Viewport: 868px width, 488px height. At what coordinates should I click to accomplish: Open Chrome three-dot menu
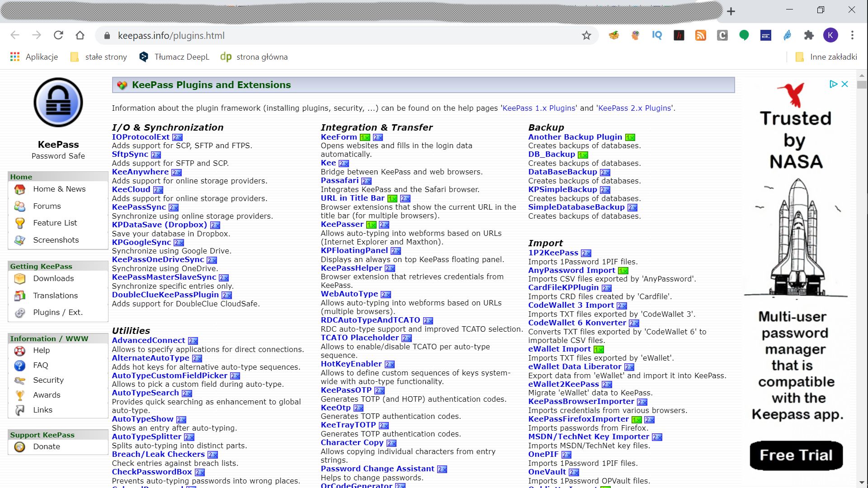(x=852, y=35)
